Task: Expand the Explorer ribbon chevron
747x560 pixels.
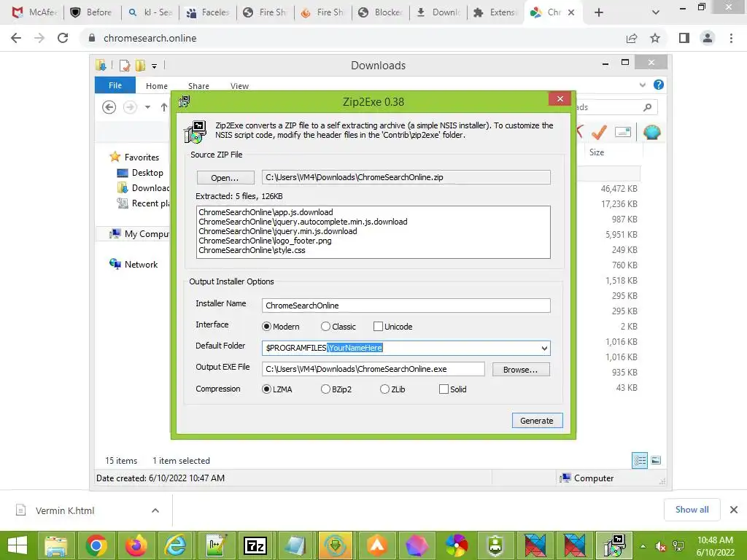Action: (642, 85)
